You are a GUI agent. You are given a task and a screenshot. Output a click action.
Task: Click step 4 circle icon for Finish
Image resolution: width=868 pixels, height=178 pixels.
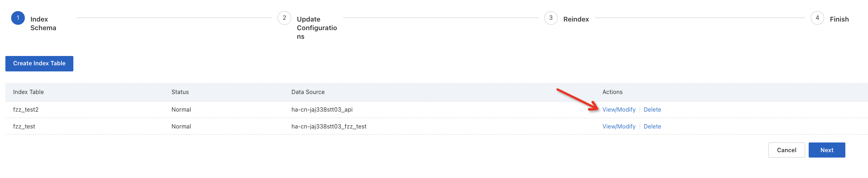(817, 18)
